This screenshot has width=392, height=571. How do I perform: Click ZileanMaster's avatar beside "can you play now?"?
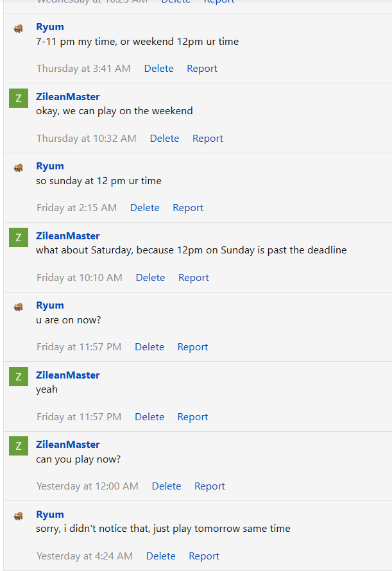coord(19,446)
